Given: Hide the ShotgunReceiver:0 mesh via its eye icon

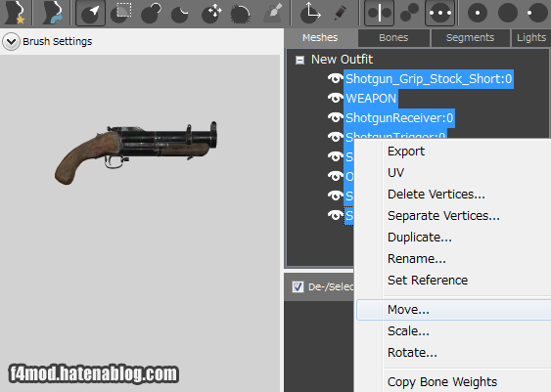Looking at the screenshot, I should pyautogui.click(x=336, y=117).
